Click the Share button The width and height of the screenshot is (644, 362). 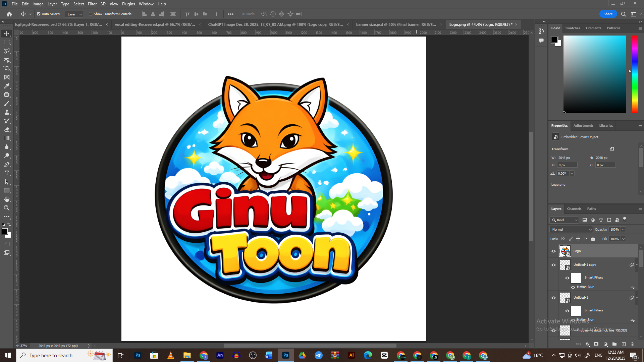coord(608,14)
